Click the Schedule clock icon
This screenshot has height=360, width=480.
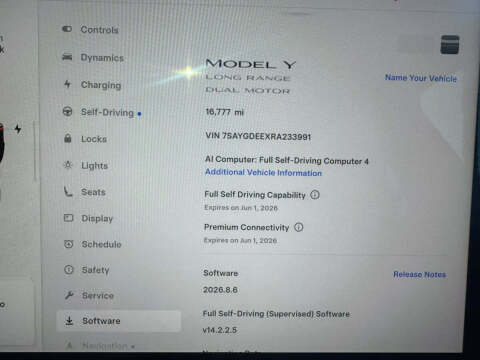[x=68, y=244]
